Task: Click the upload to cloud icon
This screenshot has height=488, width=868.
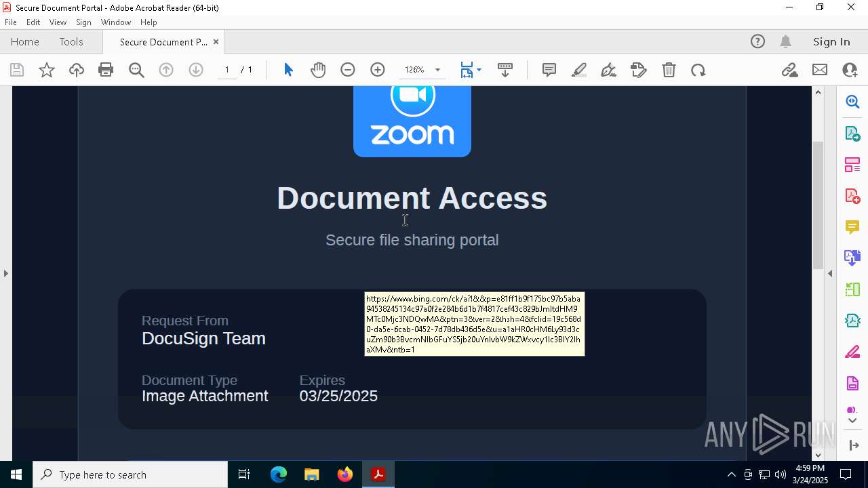Action: pos(77,70)
